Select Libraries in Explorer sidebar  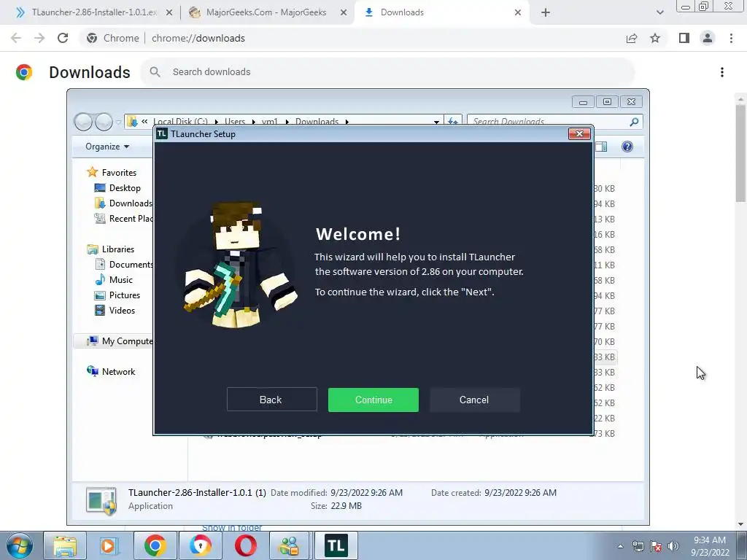[x=117, y=249]
